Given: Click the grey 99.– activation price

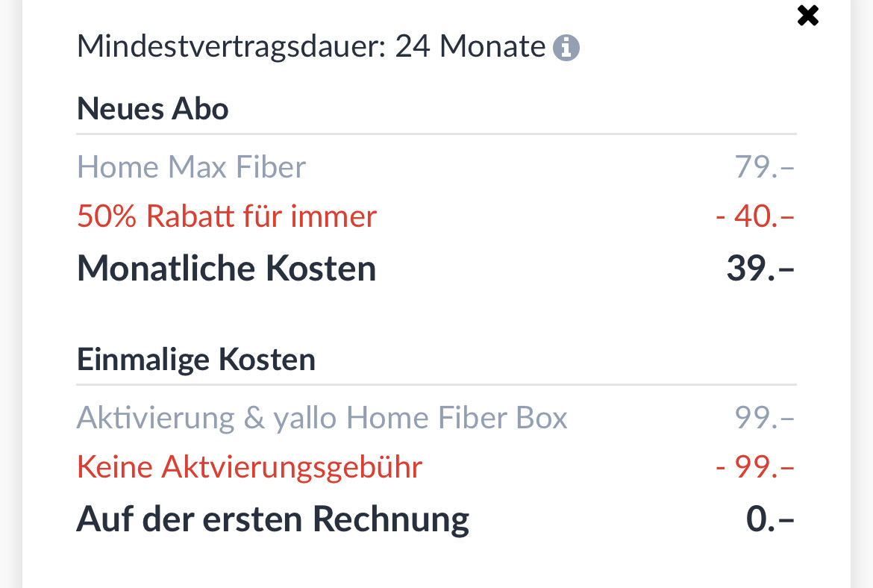Looking at the screenshot, I should click(x=765, y=417).
